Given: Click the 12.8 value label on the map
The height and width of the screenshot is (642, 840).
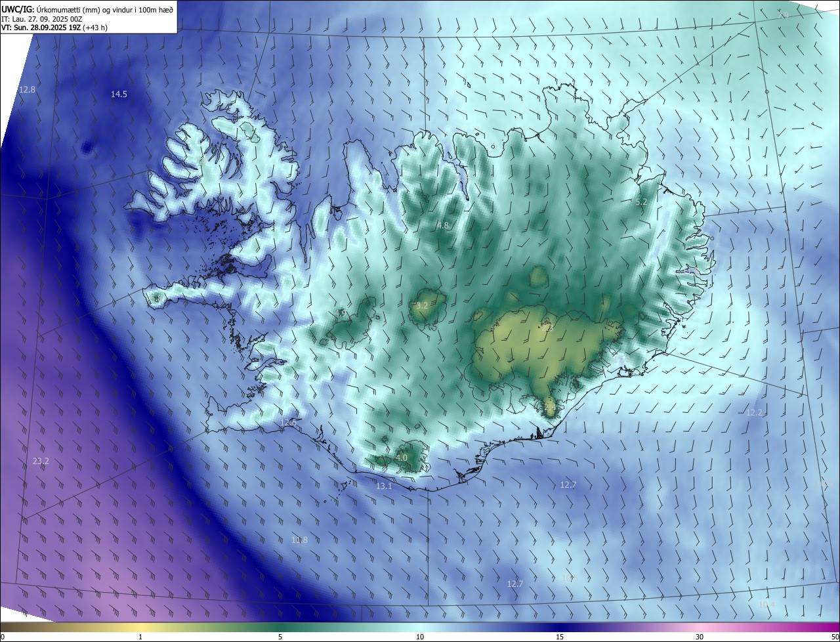Looking at the screenshot, I should click(27, 89).
